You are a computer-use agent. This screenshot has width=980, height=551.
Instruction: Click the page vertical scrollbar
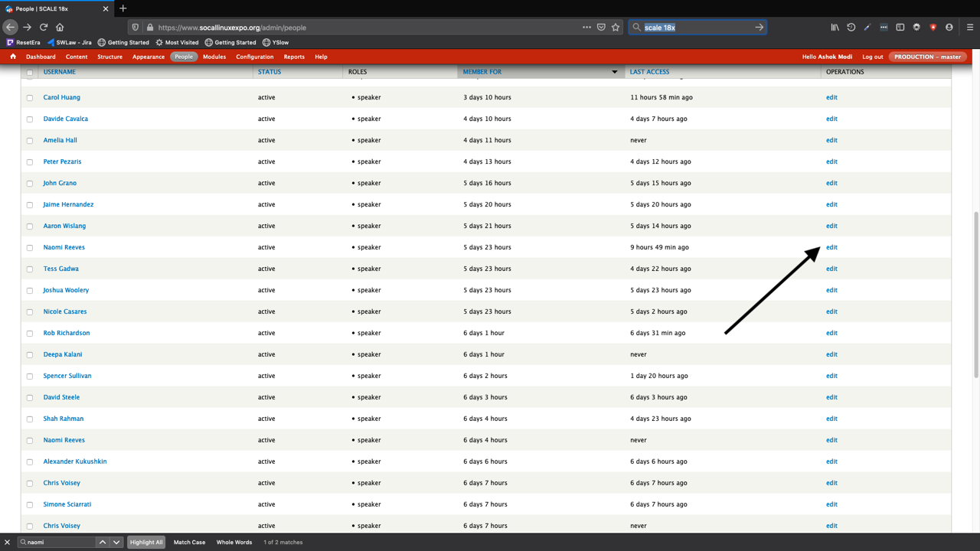click(x=975, y=295)
